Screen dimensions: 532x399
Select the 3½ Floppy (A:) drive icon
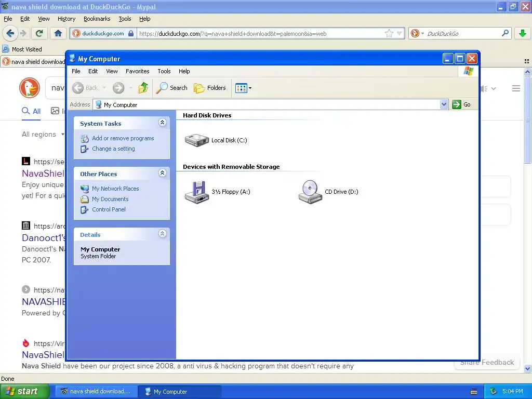(x=196, y=192)
